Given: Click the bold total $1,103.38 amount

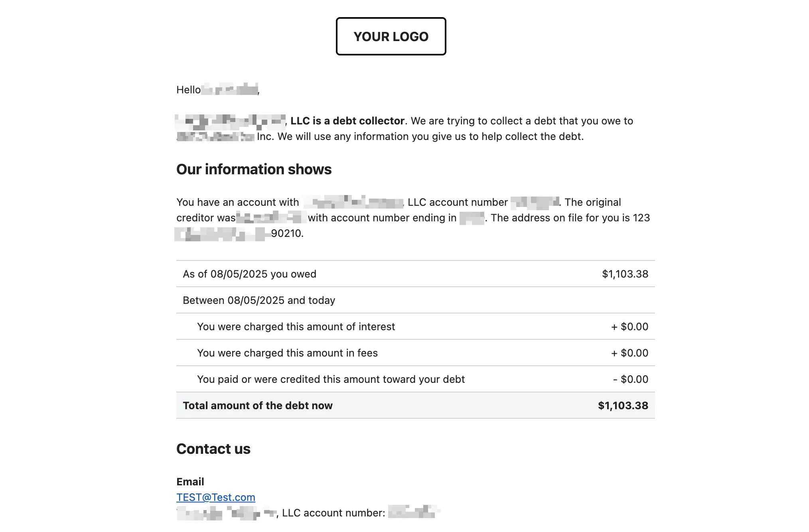Looking at the screenshot, I should pos(623,406).
